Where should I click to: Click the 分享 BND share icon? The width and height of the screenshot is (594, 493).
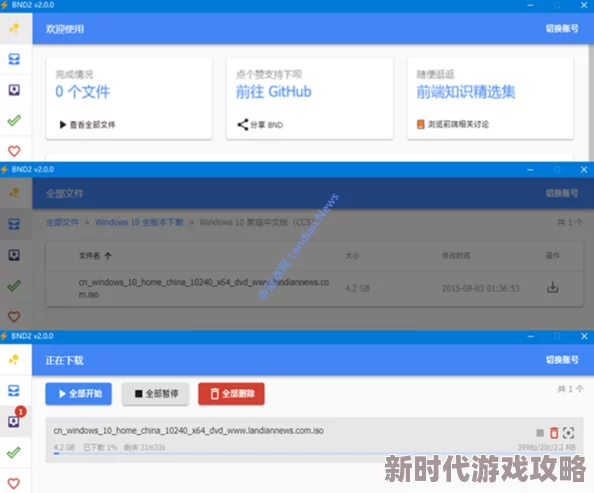point(242,125)
